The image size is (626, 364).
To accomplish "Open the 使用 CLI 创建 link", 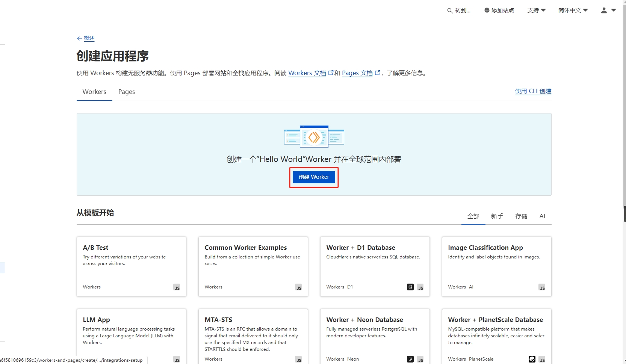I will pos(533,91).
